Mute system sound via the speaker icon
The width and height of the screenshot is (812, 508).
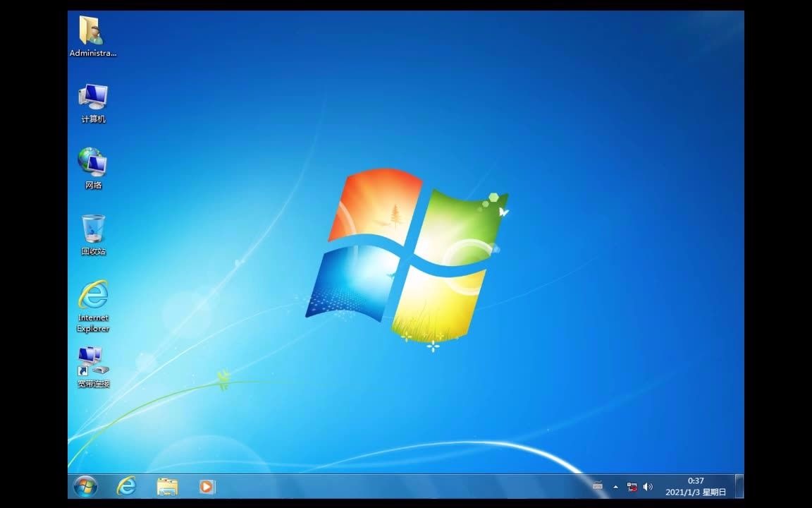point(648,487)
